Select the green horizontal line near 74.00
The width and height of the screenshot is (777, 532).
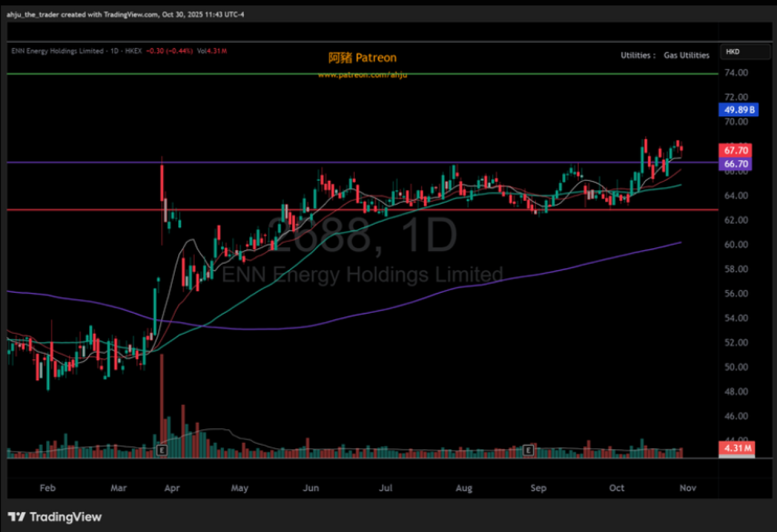pos(229,74)
